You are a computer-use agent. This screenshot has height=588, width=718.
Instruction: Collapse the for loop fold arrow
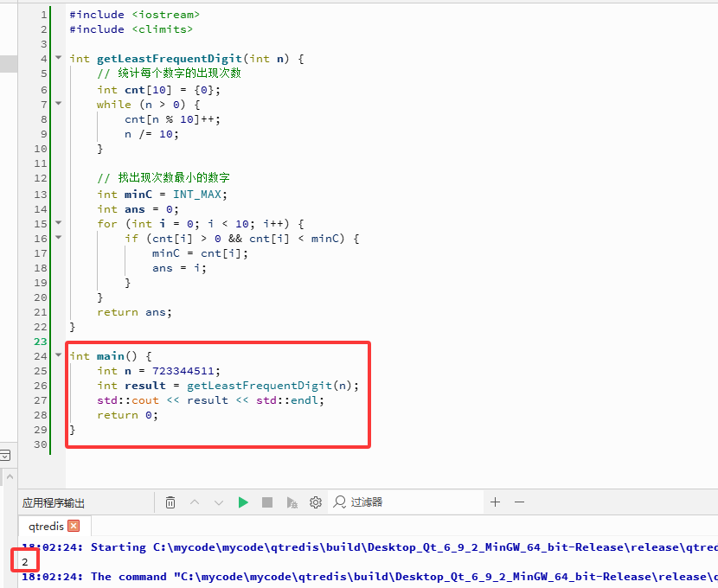[58, 223]
